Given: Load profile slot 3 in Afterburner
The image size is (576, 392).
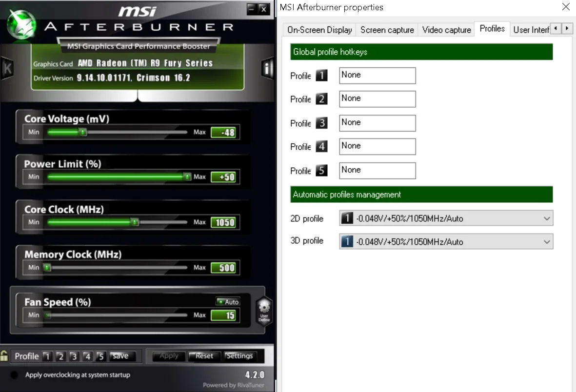Looking at the screenshot, I should click(x=74, y=356).
